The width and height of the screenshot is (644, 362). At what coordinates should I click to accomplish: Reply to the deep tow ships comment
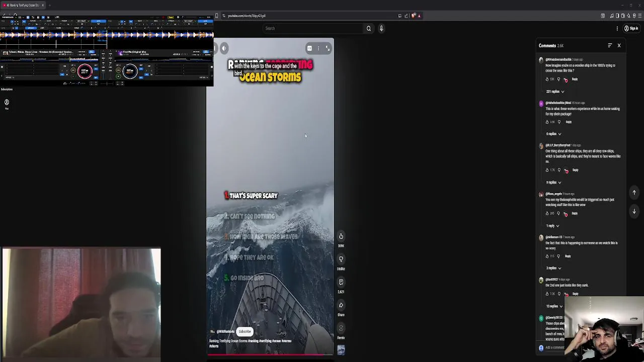pyautogui.click(x=575, y=170)
